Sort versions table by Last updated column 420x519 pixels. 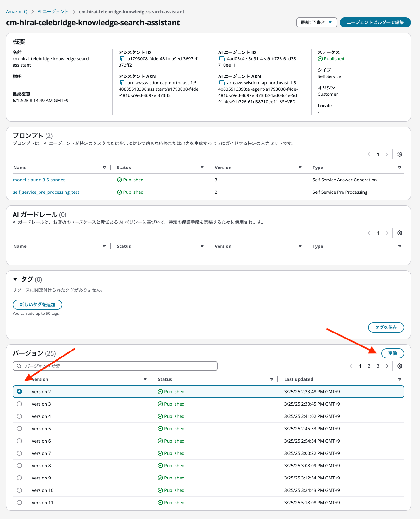400,379
